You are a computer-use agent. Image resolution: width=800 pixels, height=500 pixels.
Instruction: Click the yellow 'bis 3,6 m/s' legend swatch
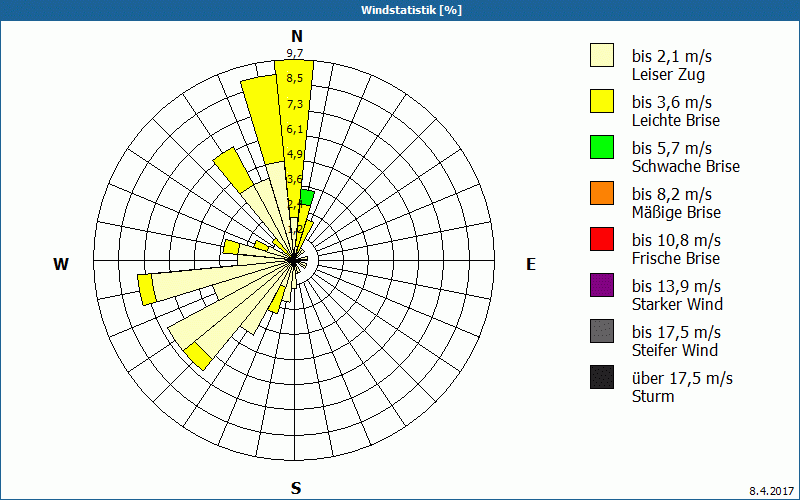(602, 101)
